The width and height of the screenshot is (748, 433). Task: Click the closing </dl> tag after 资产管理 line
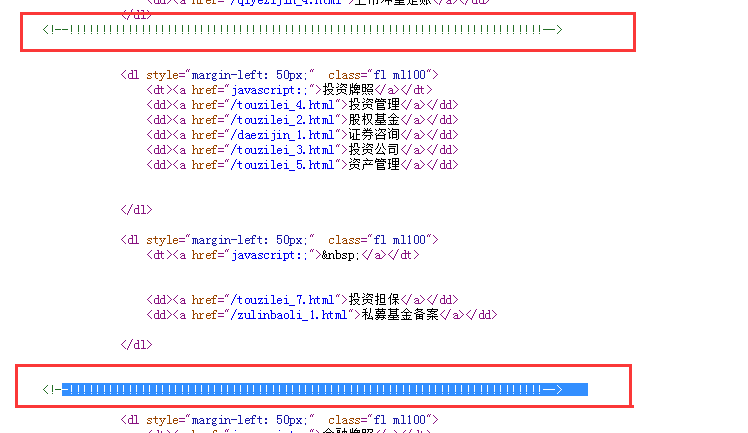[136, 210]
